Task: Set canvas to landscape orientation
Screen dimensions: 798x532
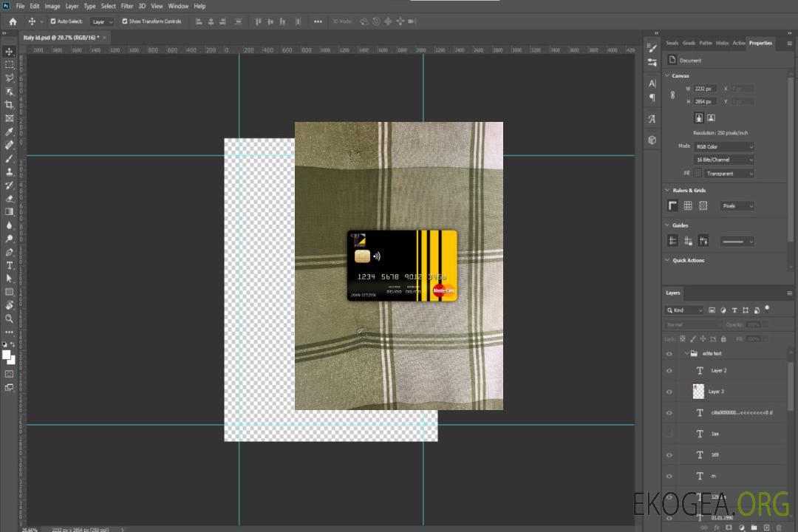Action: click(711, 118)
